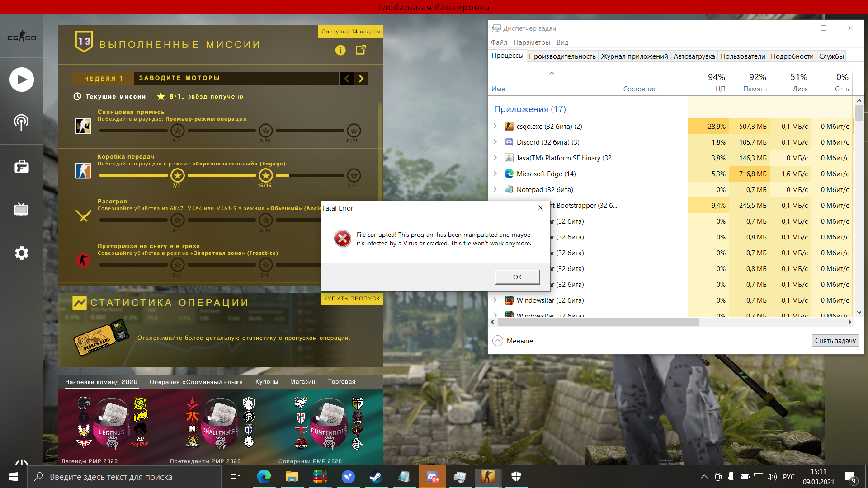Switch to Производительность tab

click(x=562, y=56)
